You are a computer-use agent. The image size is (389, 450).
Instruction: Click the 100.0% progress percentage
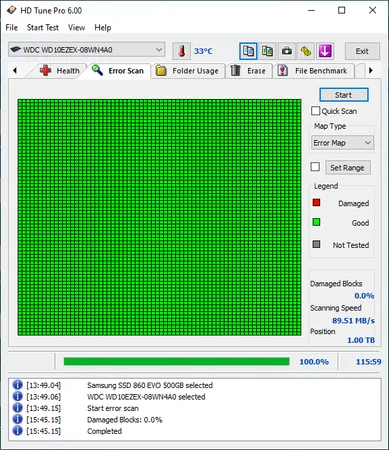click(x=314, y=362)
